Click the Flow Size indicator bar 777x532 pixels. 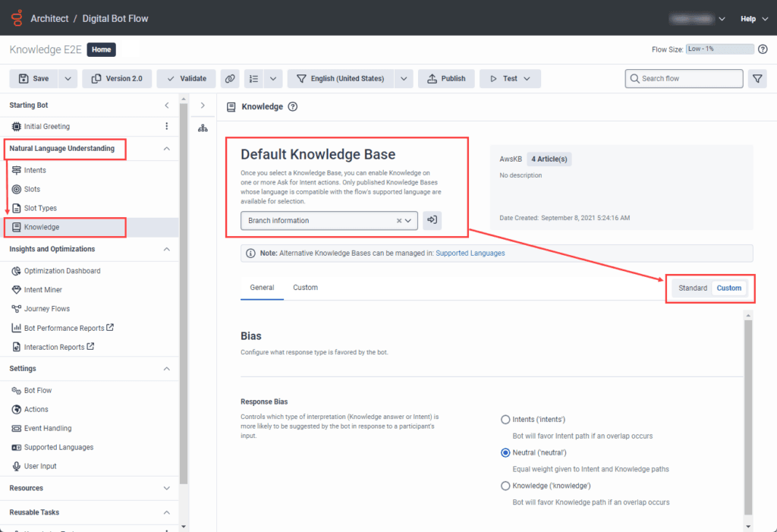click(719, 49)
